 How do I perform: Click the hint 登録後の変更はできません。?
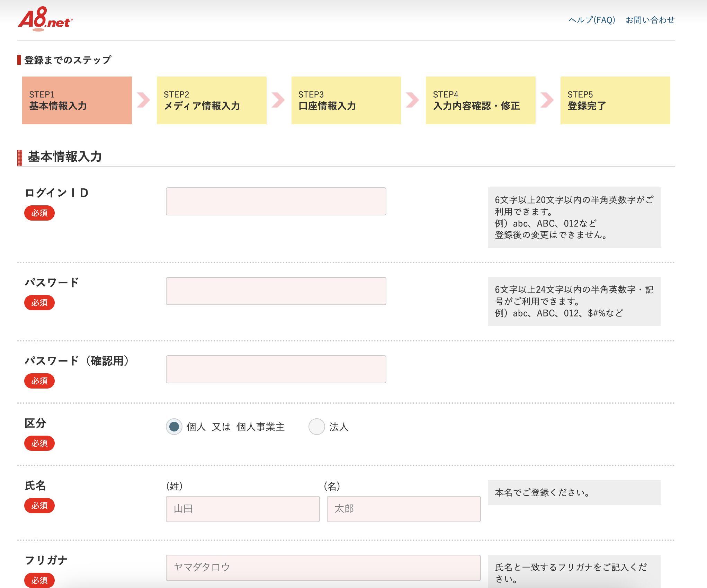[x=551, y=235]
